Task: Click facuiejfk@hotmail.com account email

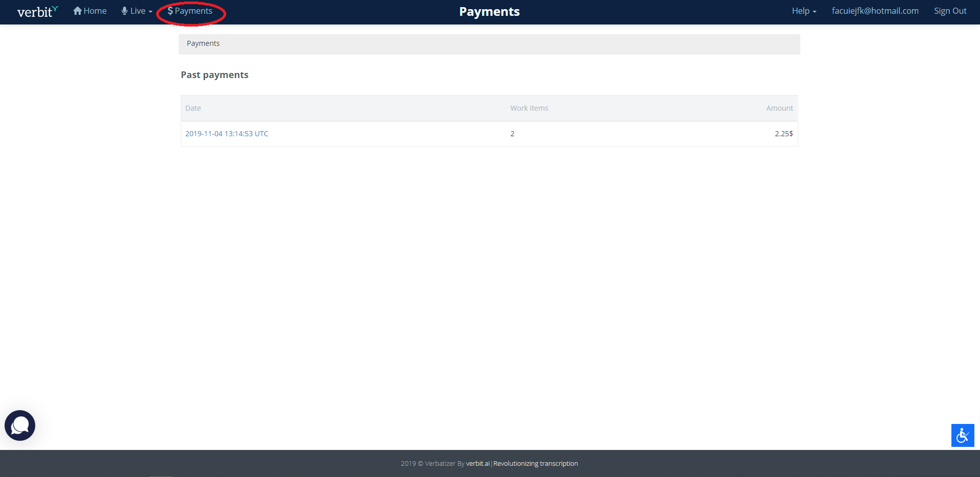Action: point(875,10)
